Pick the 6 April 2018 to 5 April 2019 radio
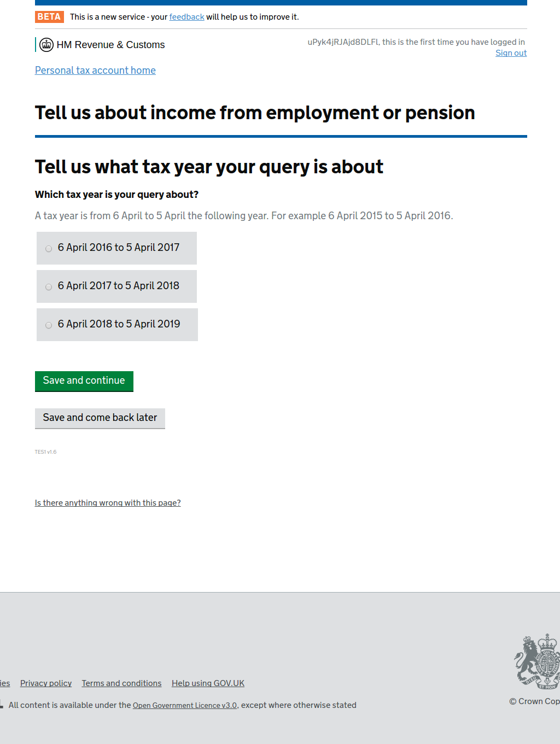Image resolution: width=560 pixels, height=744 pixels. pos(49,325)
